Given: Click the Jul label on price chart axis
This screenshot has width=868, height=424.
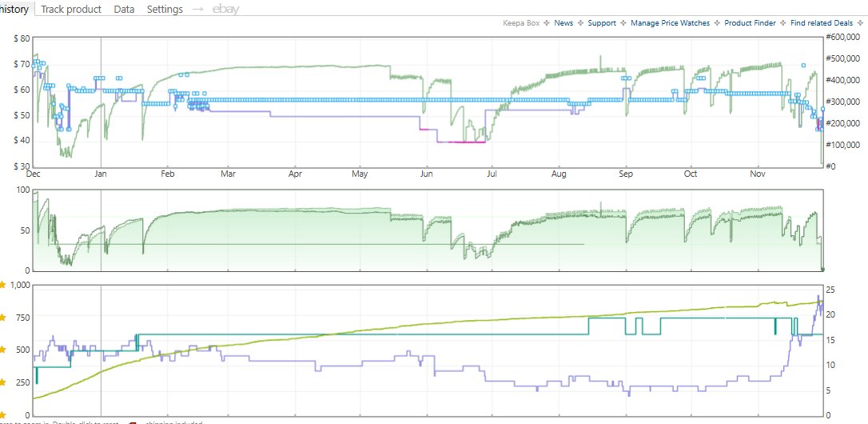Looking at the screenshot, I should [491, 174].
